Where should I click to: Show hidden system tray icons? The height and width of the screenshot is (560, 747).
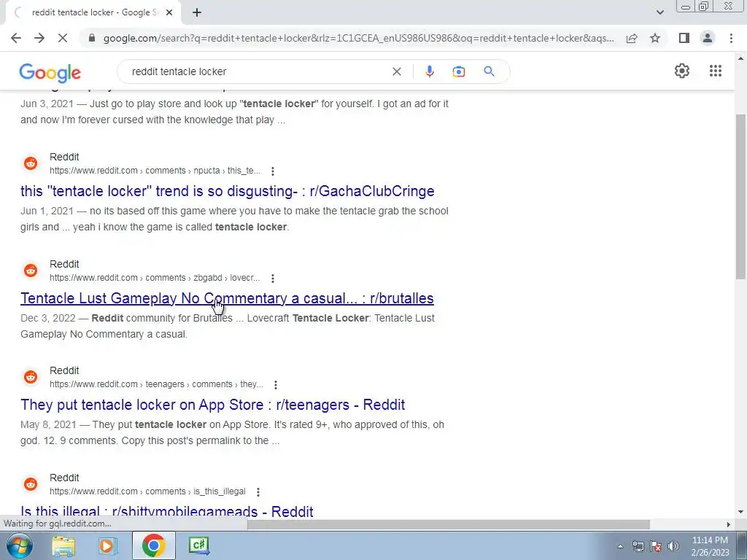point(620,546)
